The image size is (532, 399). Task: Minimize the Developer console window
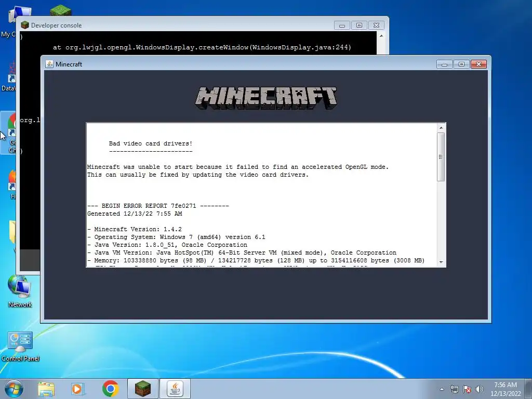coord(342,25)
